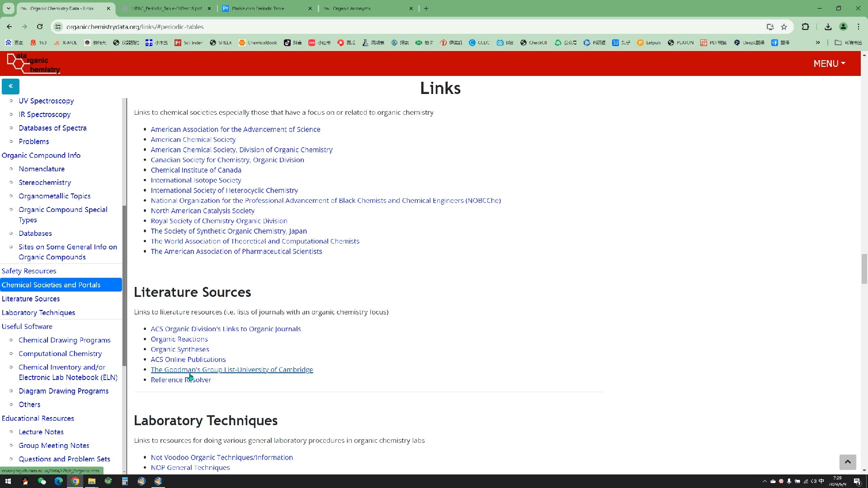The image size is (868, 488).
Task: Open American Chemical Society link
Action: pos(193,140)
